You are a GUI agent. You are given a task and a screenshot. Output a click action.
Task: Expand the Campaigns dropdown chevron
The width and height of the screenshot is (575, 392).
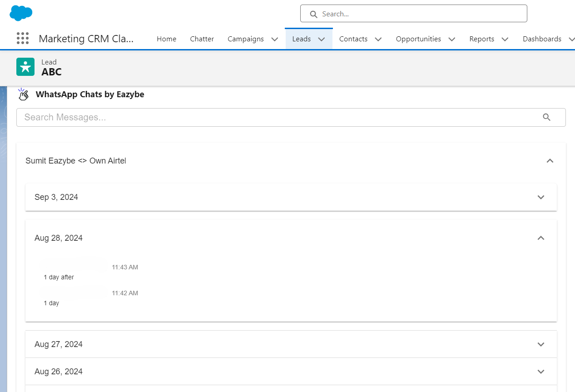pyautogui.click(x=275, y=39)
